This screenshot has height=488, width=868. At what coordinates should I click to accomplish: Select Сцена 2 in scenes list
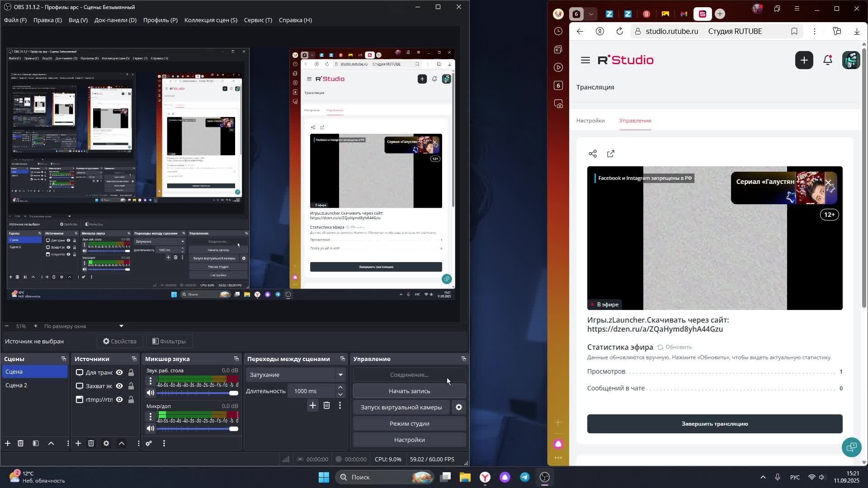point(16,385)
